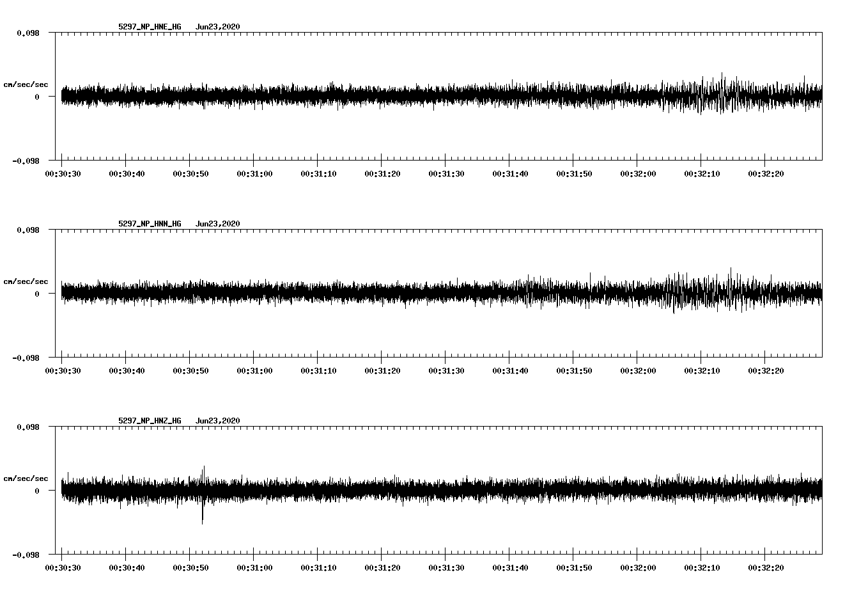The image size is (868, 591).
Task: Click cm/sec/sec unit label on HNE plot
Action: pyautogui.click(x=26, y=84)
